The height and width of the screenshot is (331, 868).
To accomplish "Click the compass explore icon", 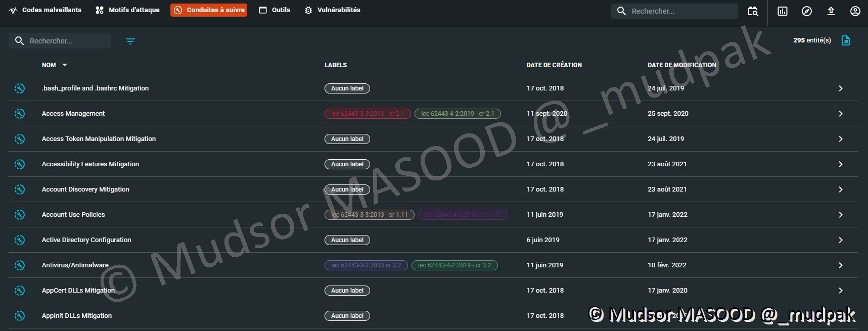I will coord(806,11).
